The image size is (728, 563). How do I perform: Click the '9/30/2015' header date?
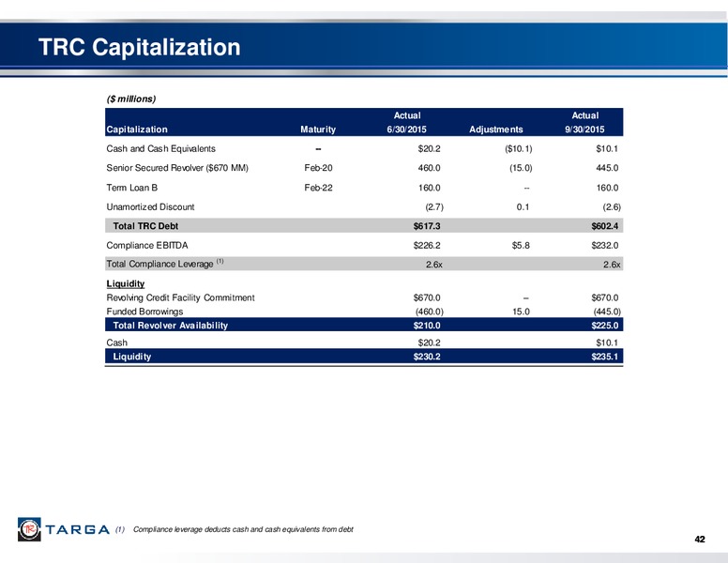(584, 129)
